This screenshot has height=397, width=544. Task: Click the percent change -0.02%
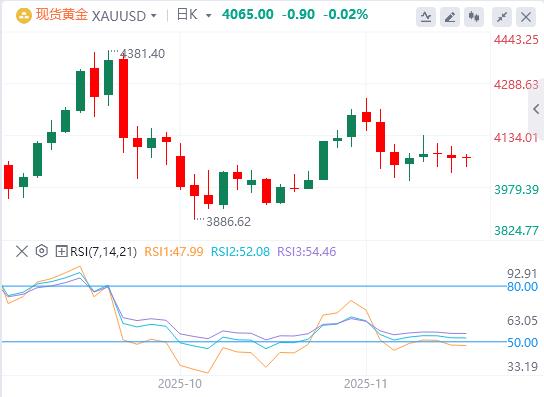(x=345, y=15)
